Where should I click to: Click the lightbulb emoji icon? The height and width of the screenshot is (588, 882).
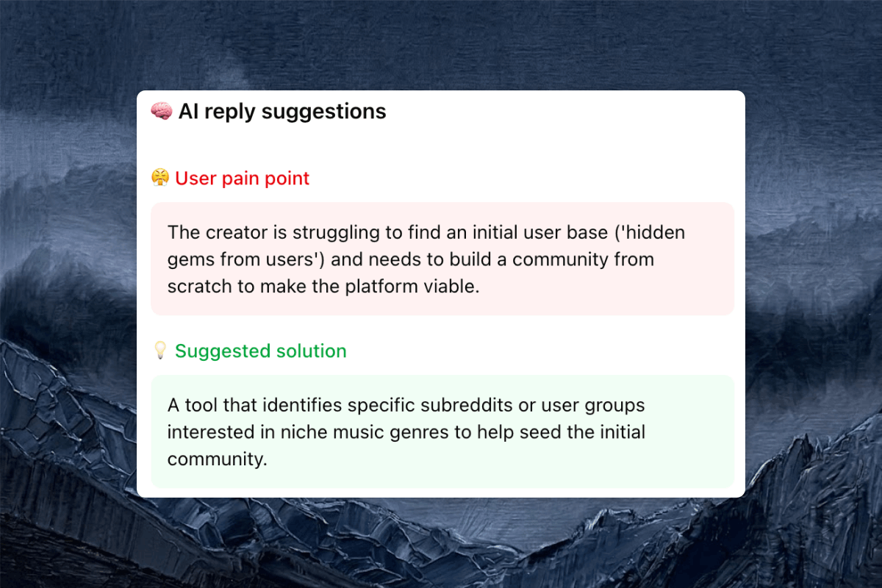click(160, 351)
